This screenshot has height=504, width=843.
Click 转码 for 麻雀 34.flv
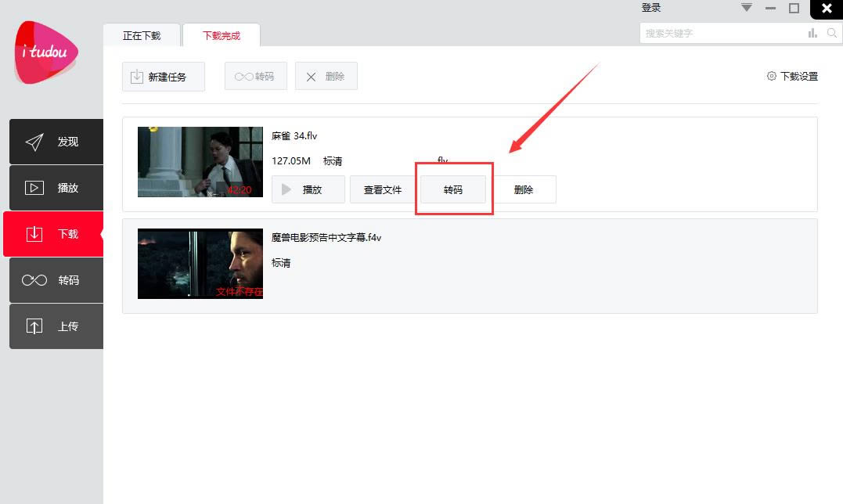(453, 189)
